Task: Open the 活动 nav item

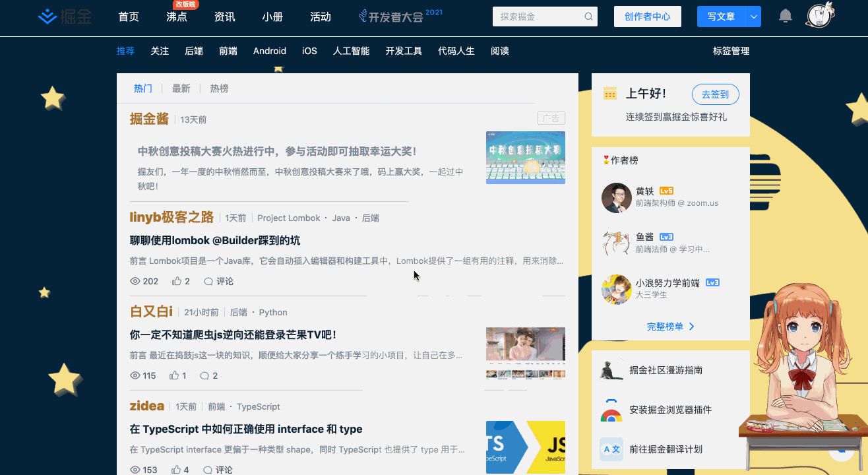Action: [x=321, y=17]
